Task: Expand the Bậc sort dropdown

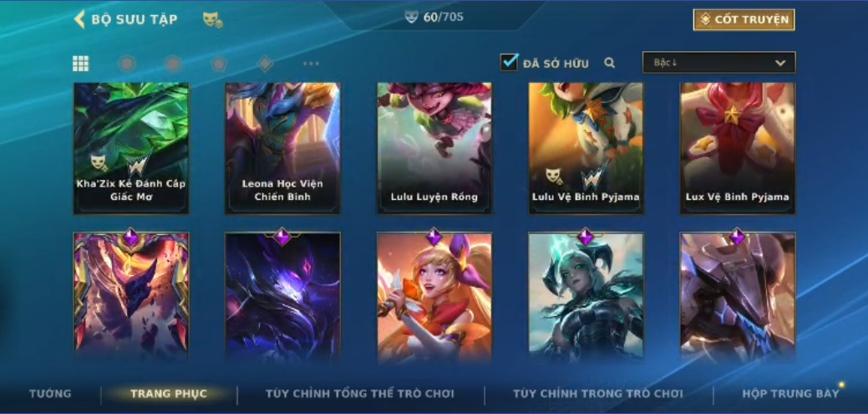Action: coord(718,63)
